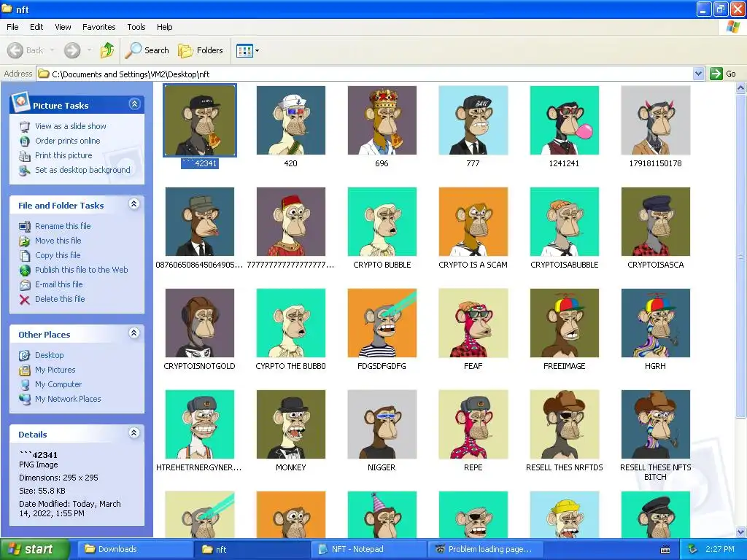Select the CRYPTOISABUBBLE thumbnail
This screenshot has width=747, height=560.
pos(565,222)
